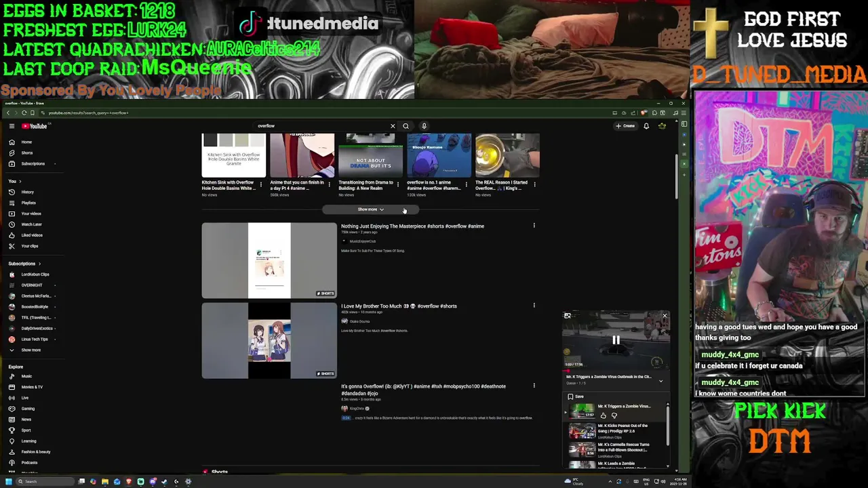Open the Windows Start button
Viewport: 868px width, 488px height.
coord(9,482)
